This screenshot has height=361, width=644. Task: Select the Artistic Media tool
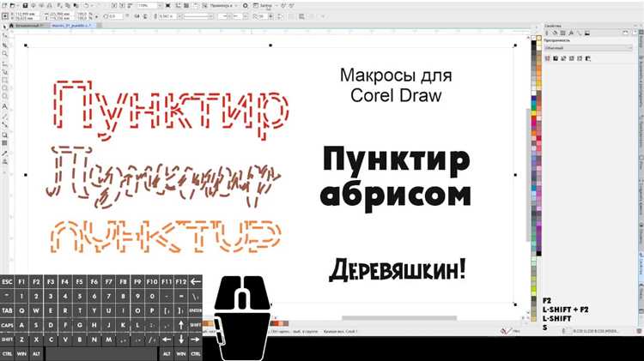(x=5, y=72)
